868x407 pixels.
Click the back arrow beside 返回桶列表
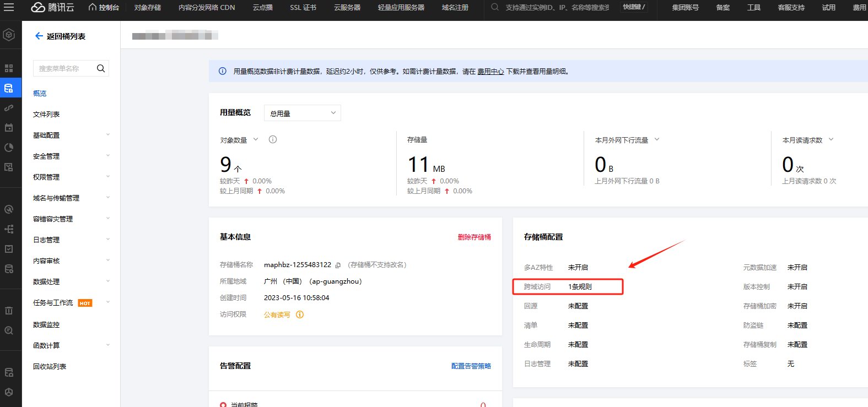[x=39, y=36]
